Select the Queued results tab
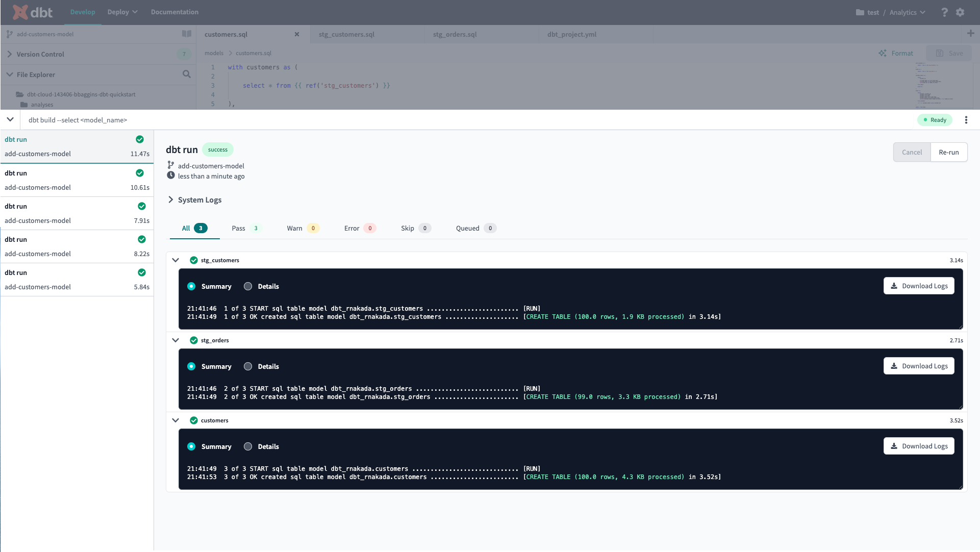The image size is (980, 552). click(476, 228)
